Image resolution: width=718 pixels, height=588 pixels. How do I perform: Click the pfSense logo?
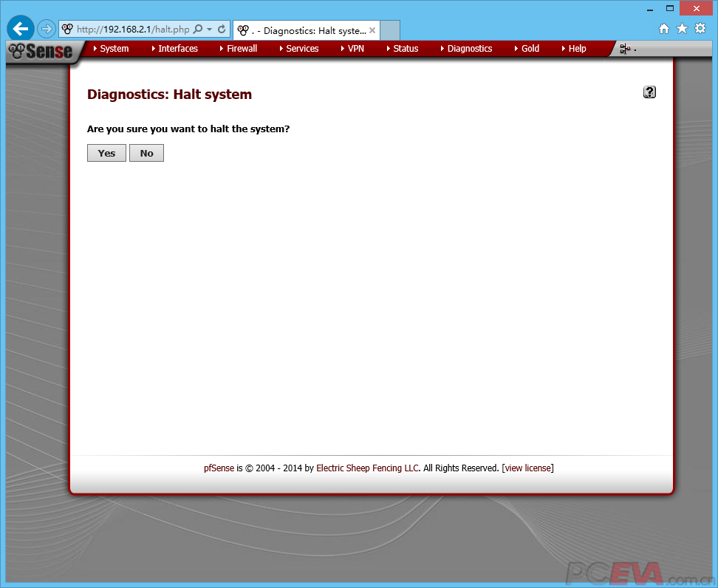pyautogui.click(x=41, y=50)
